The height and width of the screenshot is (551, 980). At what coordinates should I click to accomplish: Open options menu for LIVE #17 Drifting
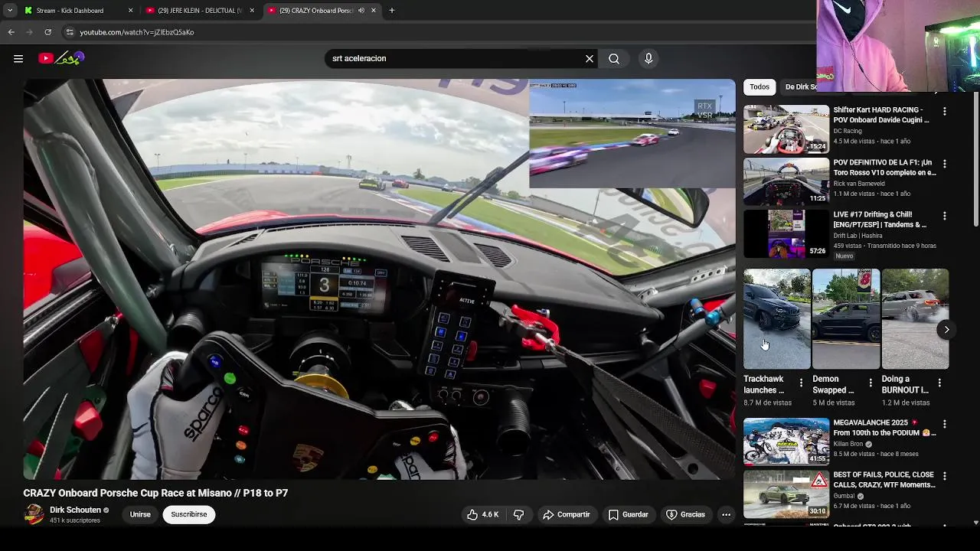[944, 216]
